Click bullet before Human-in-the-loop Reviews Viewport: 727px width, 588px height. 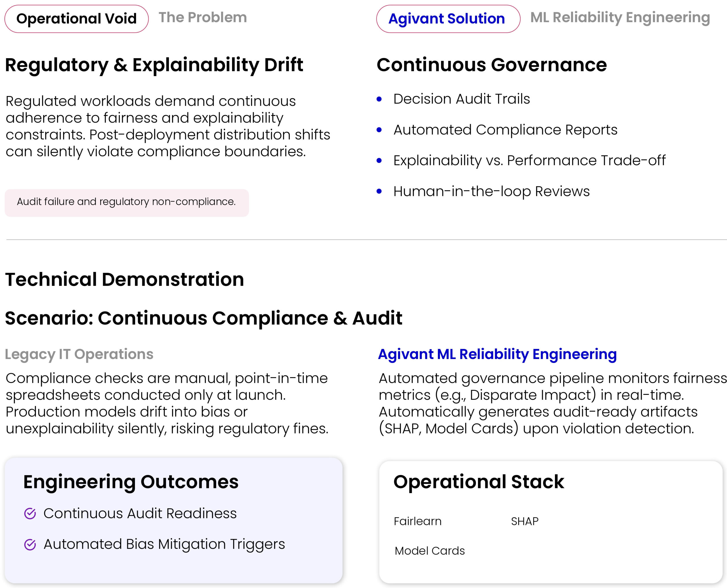(379, 191)
